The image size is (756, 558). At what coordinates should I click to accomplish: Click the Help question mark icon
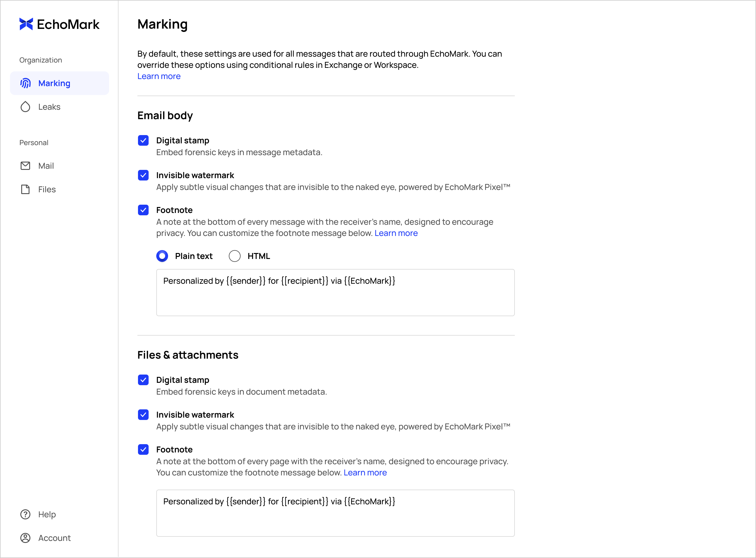point(25,514)
